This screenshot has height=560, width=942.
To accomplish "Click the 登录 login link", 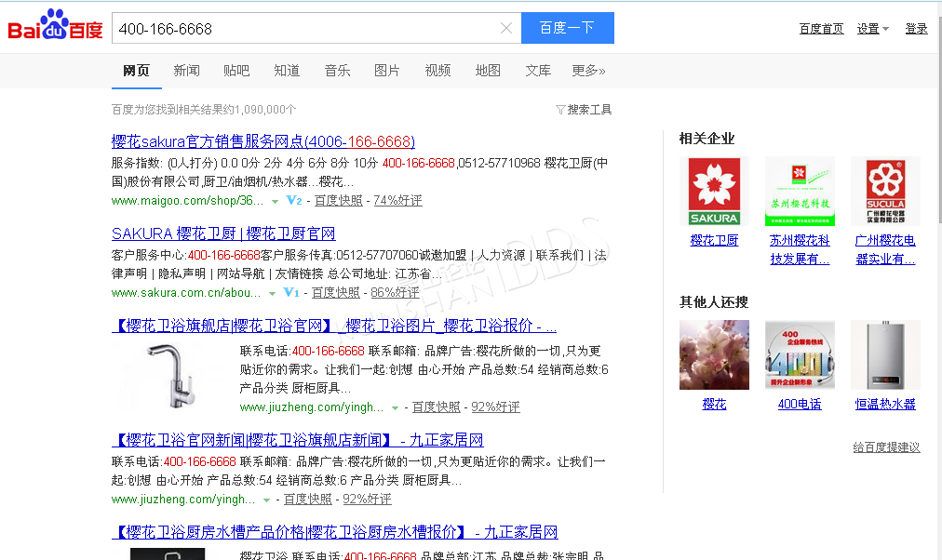I will coord(917,29).
